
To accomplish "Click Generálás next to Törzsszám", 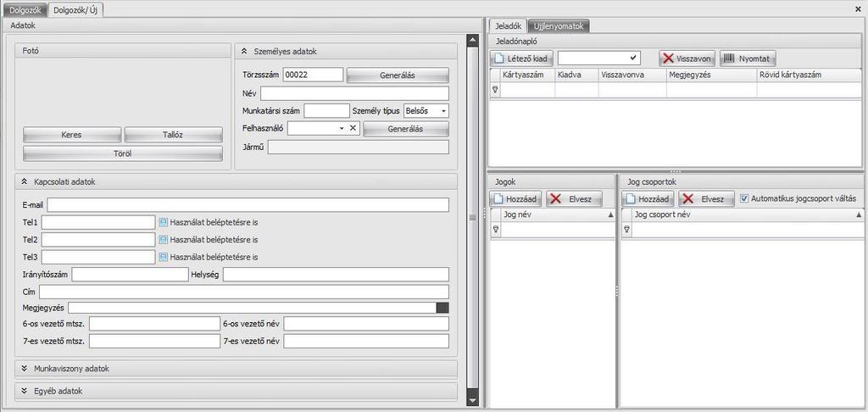I will (398, 75).
